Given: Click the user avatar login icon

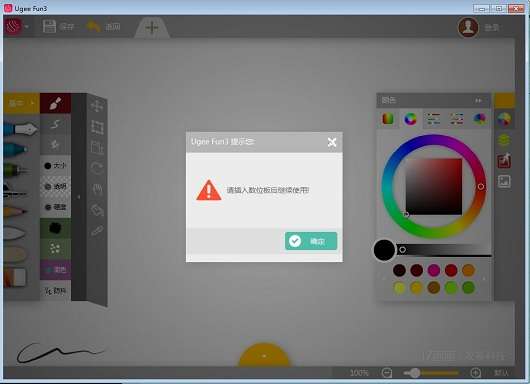Looking at the screenshot, I should [468, 27].
